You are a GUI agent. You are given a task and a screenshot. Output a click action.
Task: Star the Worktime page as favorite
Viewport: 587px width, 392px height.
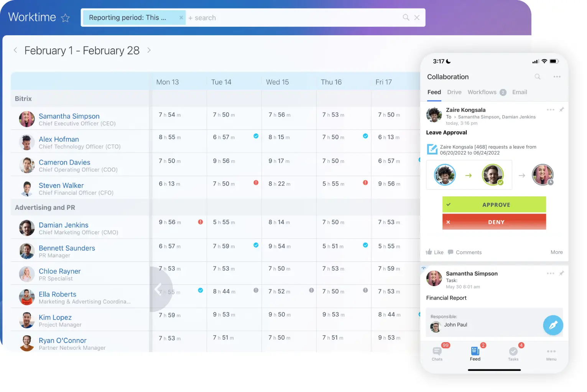click(66, 18)
